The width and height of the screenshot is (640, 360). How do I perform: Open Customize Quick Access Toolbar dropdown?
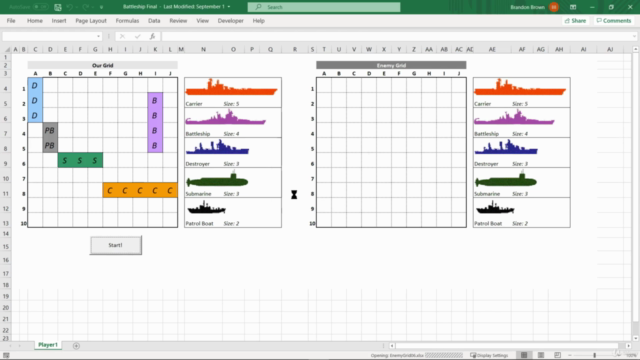[101, 7]
